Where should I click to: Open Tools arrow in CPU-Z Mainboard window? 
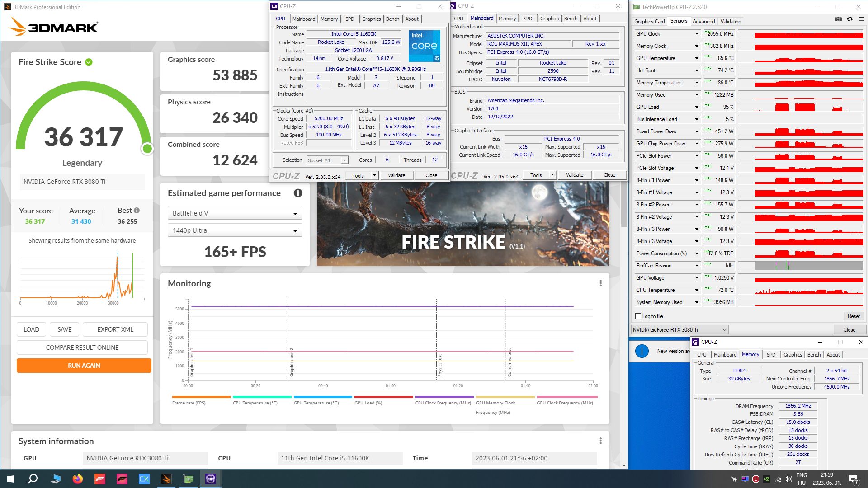click(552, 175)
